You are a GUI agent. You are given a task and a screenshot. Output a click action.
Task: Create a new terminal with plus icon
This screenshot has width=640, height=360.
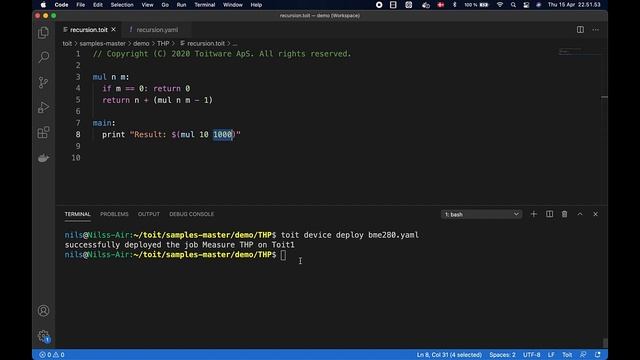click(x=533, y=214)
